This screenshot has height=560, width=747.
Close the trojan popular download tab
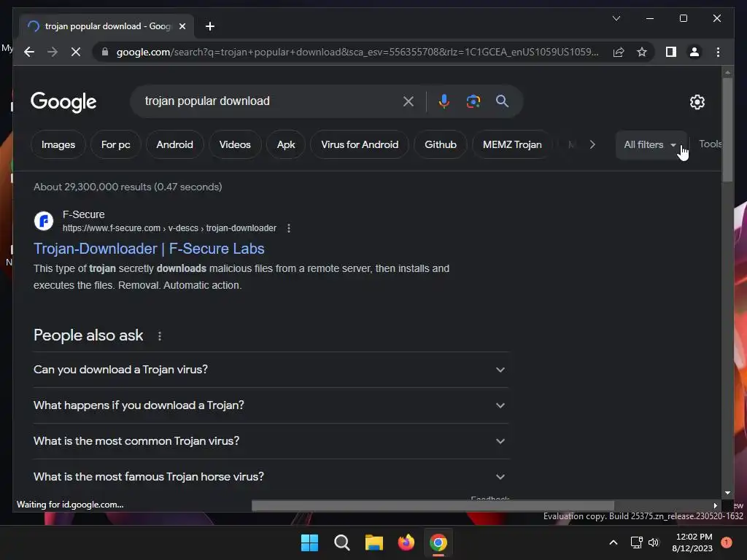(182, 26)
